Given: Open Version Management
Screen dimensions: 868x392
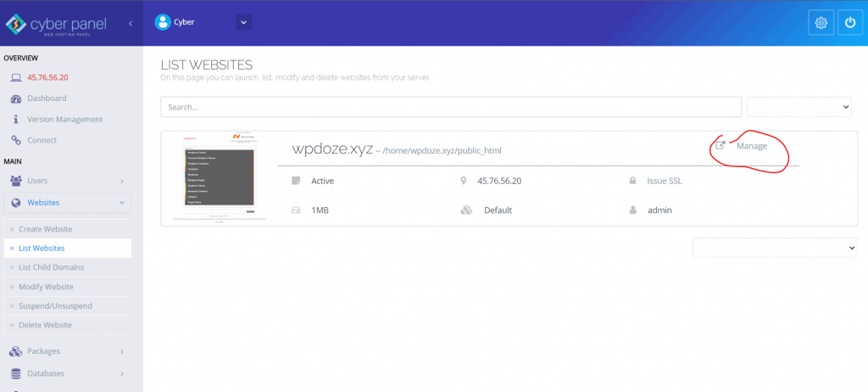Looking at the screenshot, I should click(64, 119).
